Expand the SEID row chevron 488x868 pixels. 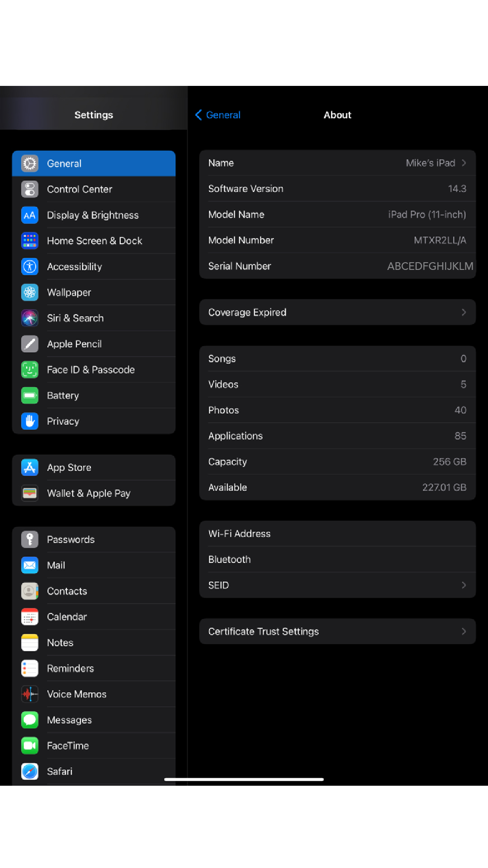coord(464,585)
